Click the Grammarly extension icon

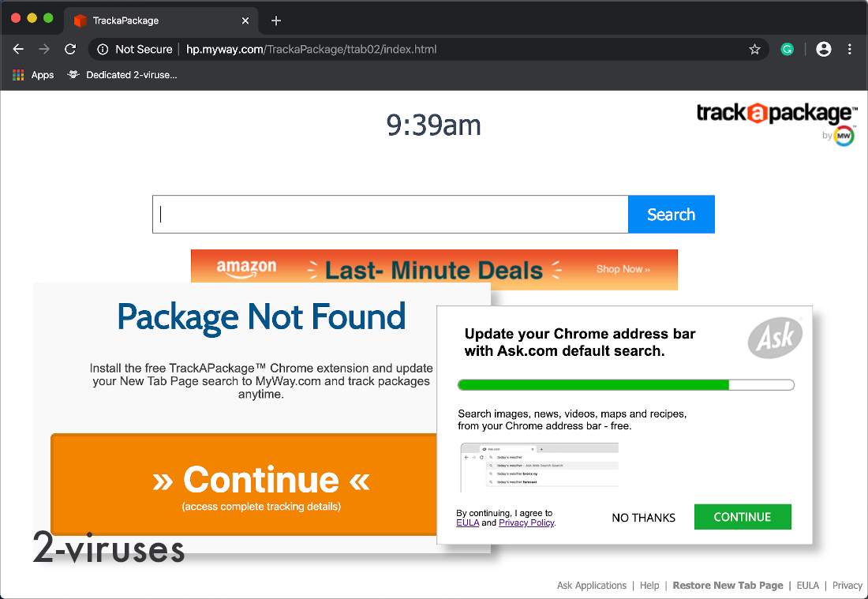787,49
